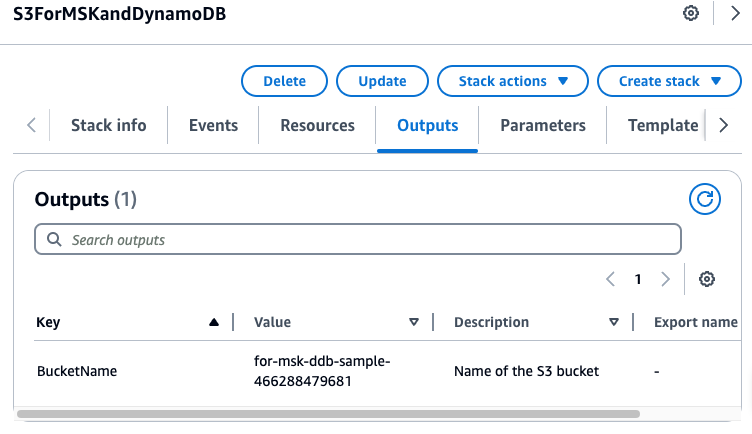Switch to the Events tab
Viewport: 752px width, 434px height.
click(213, 125)
